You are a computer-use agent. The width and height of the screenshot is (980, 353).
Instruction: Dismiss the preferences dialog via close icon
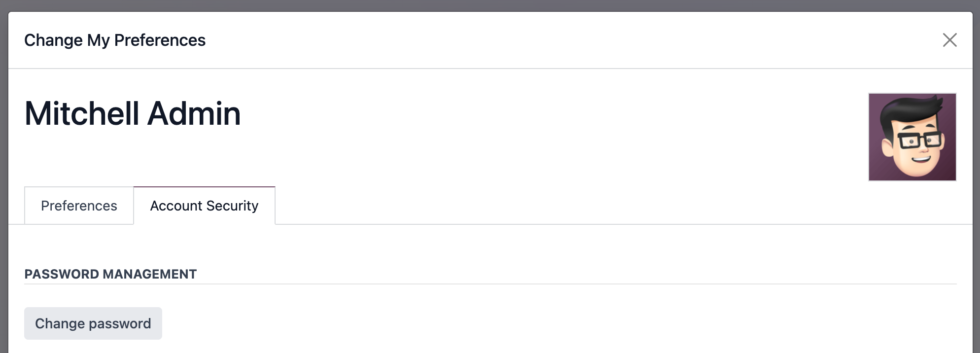click(950, 40)
